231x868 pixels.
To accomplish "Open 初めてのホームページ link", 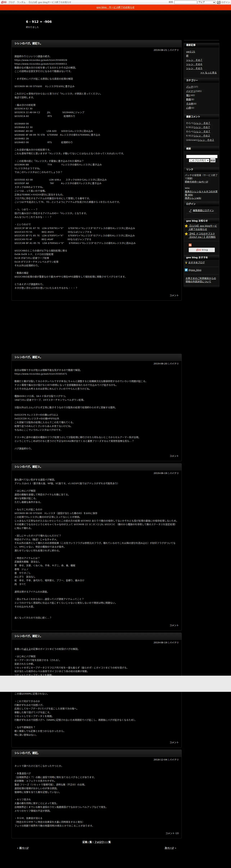I will click(197, 182).
